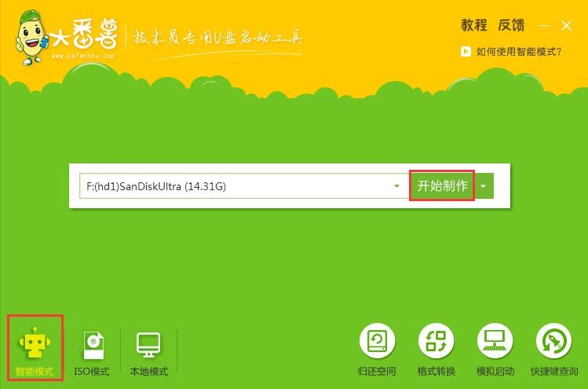Open 本地模式 monitor icon
Screen dimensions: 588x389
(148, 343)
